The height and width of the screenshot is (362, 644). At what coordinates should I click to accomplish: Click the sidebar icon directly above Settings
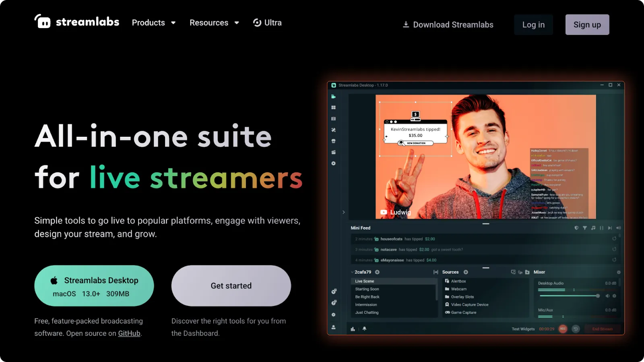[334, 302]
